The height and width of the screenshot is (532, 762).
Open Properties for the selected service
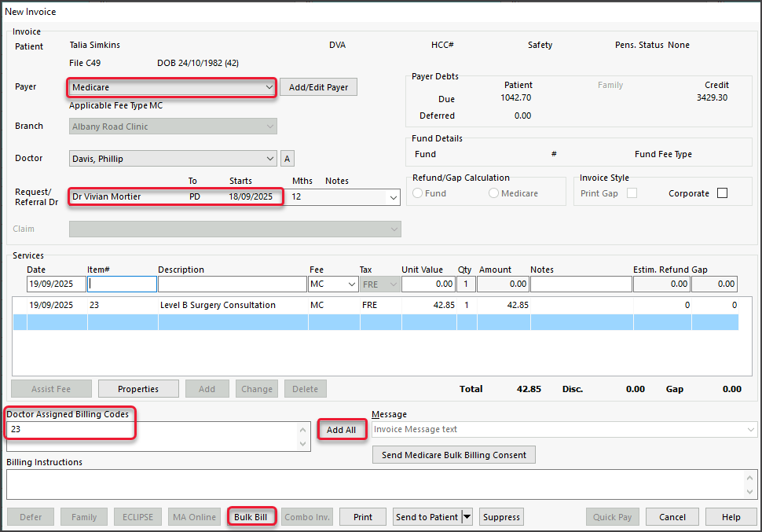click(138, 389)
